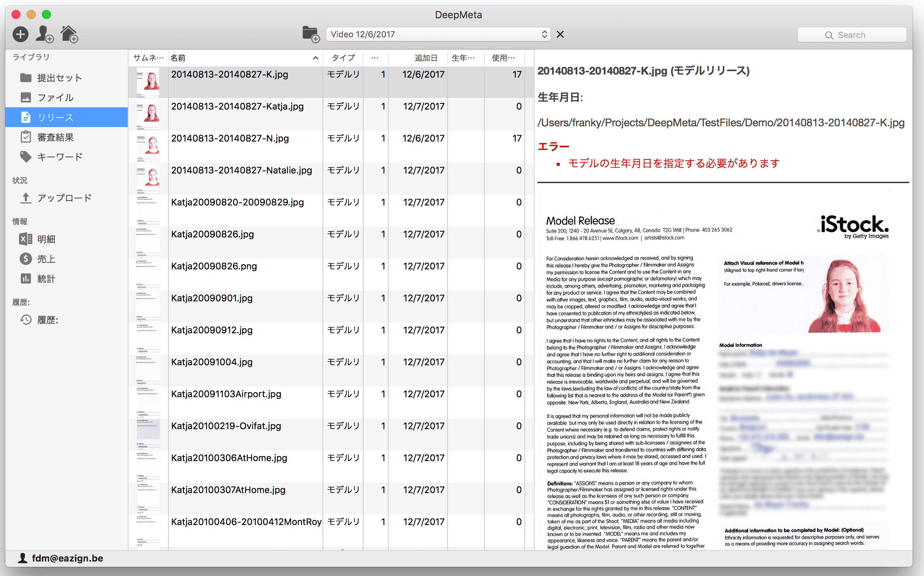
Task: Click the add model release person icon
Action: click(x=44, y=34)
